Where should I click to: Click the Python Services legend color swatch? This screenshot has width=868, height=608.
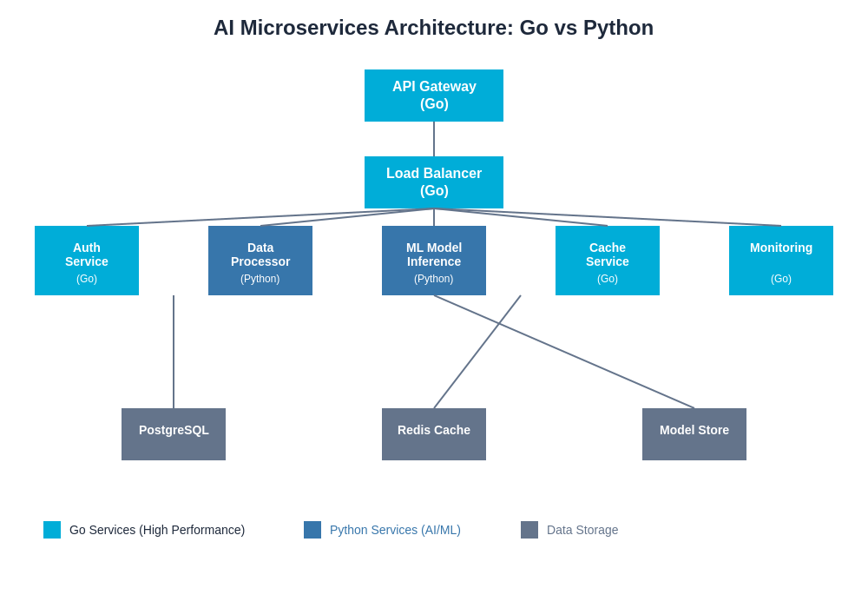[x=312, y=530]
